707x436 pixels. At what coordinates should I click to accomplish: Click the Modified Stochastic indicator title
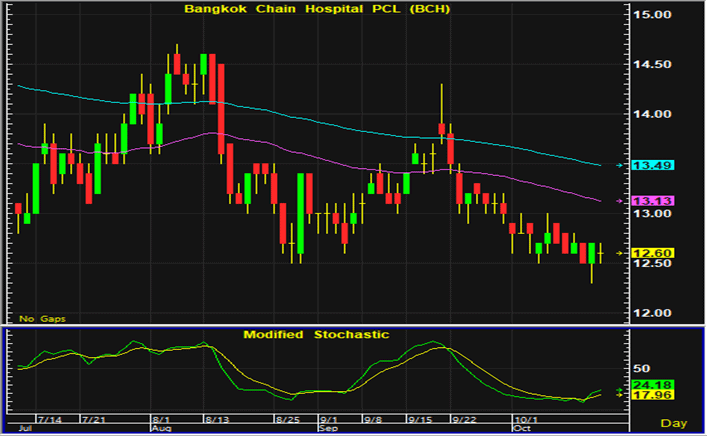(315, 334)
